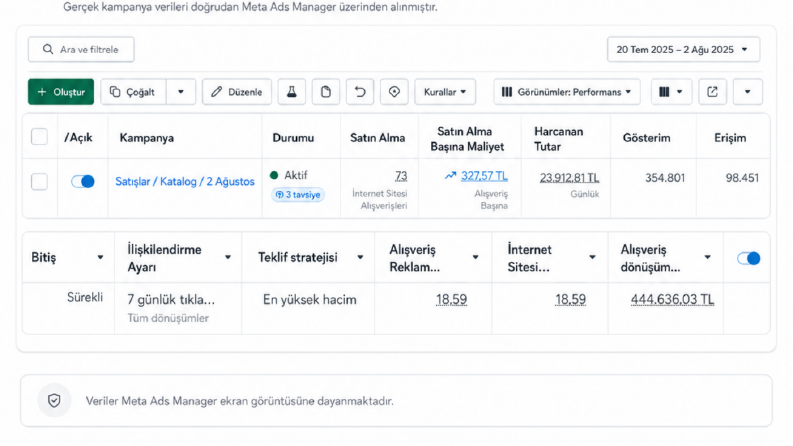Click the reach value 98.451
This screenshot has width=793, height=446.
742,178
